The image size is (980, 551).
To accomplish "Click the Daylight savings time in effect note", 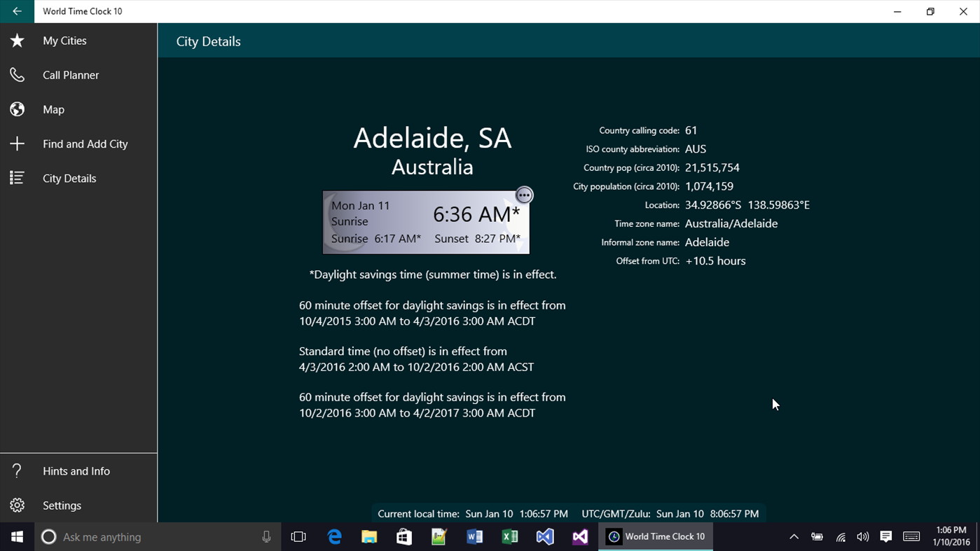I will point(433,274).
